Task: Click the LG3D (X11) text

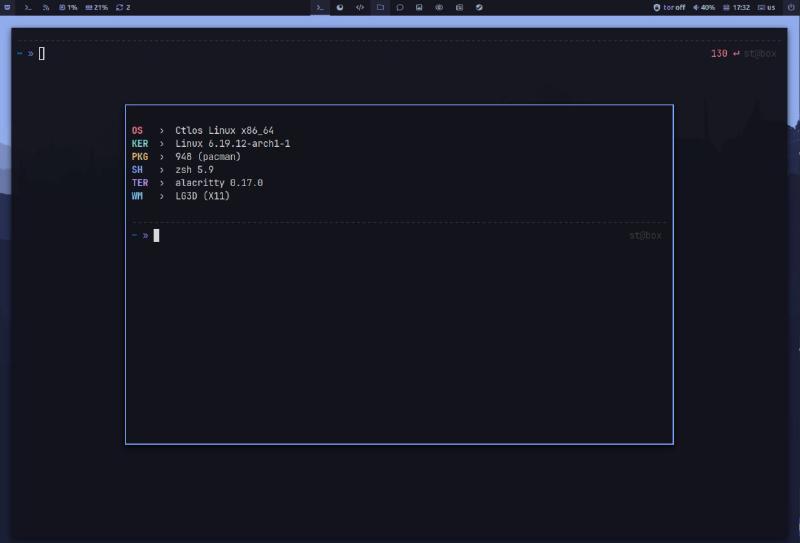Action: (203, 196)
